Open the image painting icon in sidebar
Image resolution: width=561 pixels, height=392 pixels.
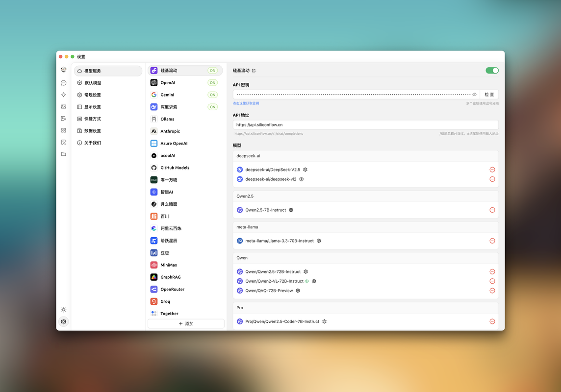click(63, 106)
